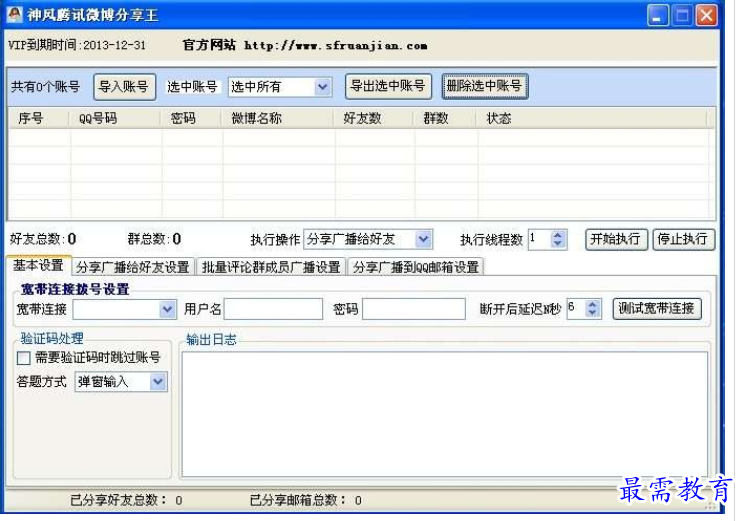Click the 开始执行 button

click(x=616, y=239)
